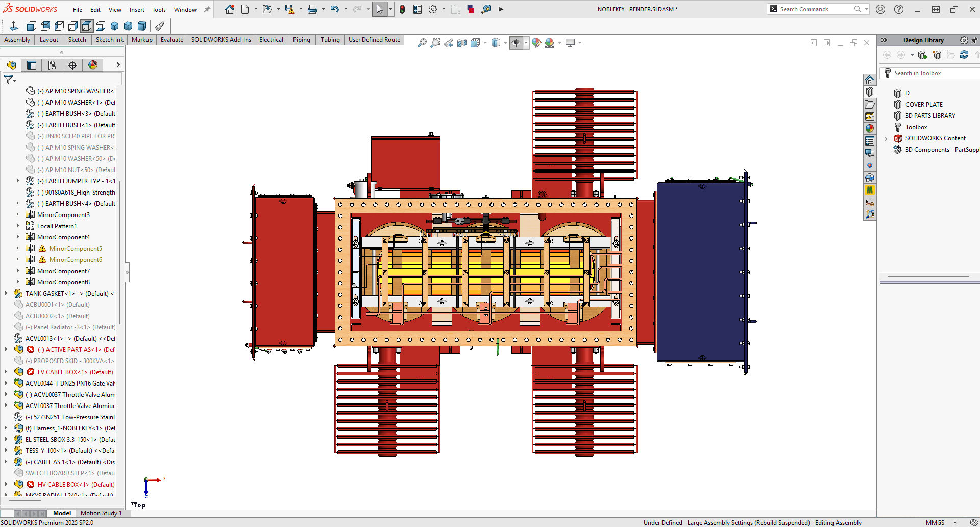
Task: Pin the Design Library task pane open
Action: point(975,40)
